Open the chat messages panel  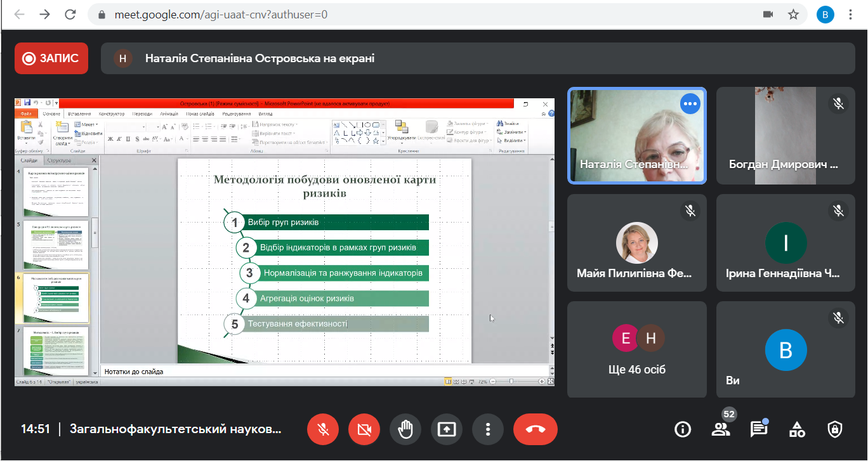(759, 429)
